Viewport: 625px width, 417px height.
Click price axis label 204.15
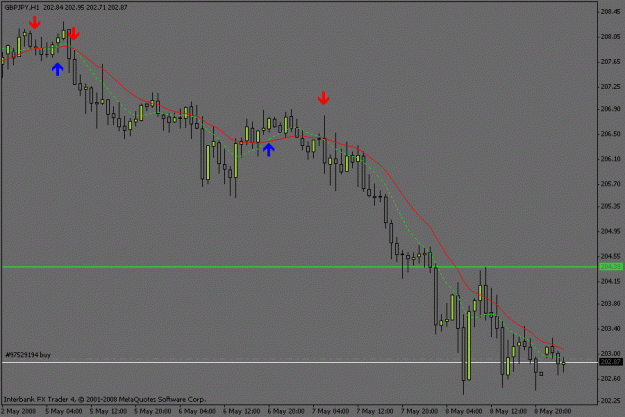pyautogui.click(x=611, y=281)
